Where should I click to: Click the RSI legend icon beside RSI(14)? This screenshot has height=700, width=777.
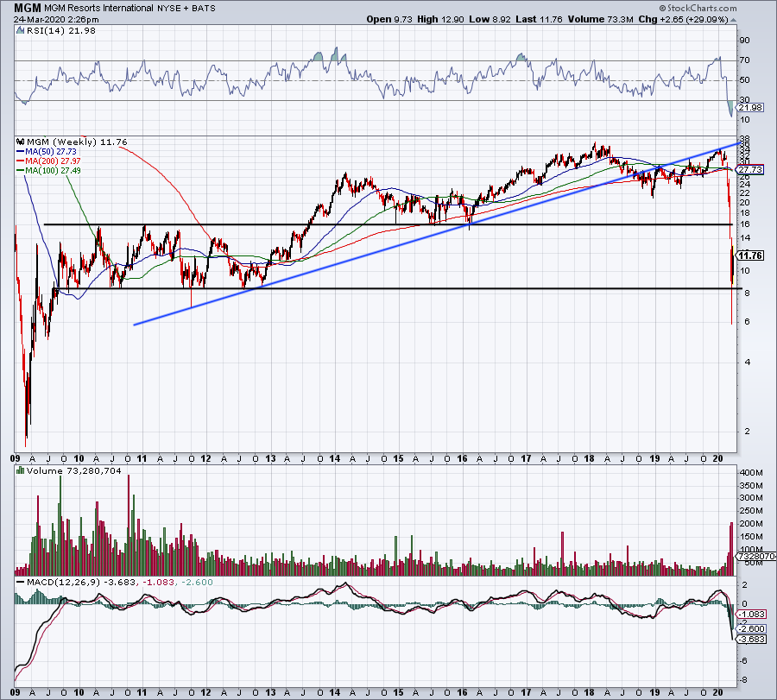pyautogui.click(x=20, y=31)
